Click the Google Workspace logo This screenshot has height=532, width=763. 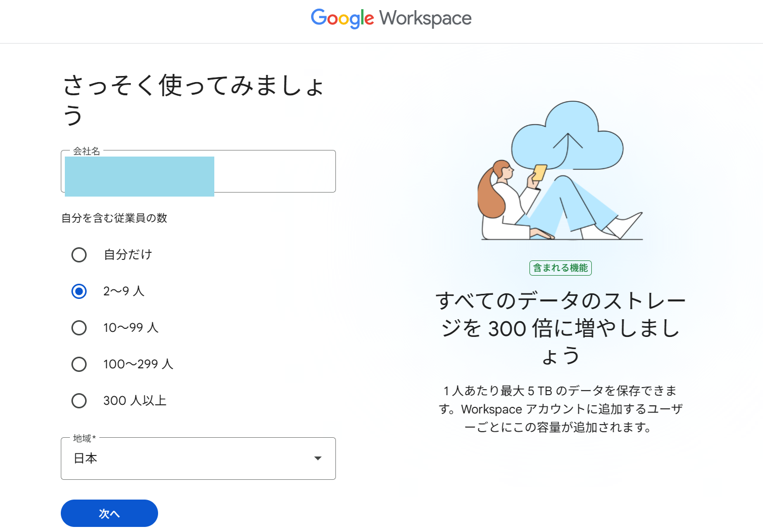pyautogui.click(x=391, y=19)
